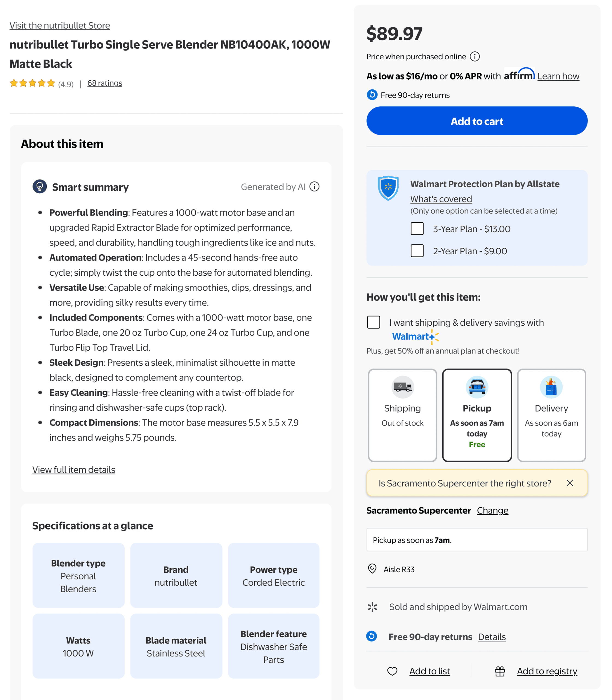Image resolution: width=612 pixels, height=700 pixels.
Task: Click the heart icon next to Add to list
Action: click(392, 671)
